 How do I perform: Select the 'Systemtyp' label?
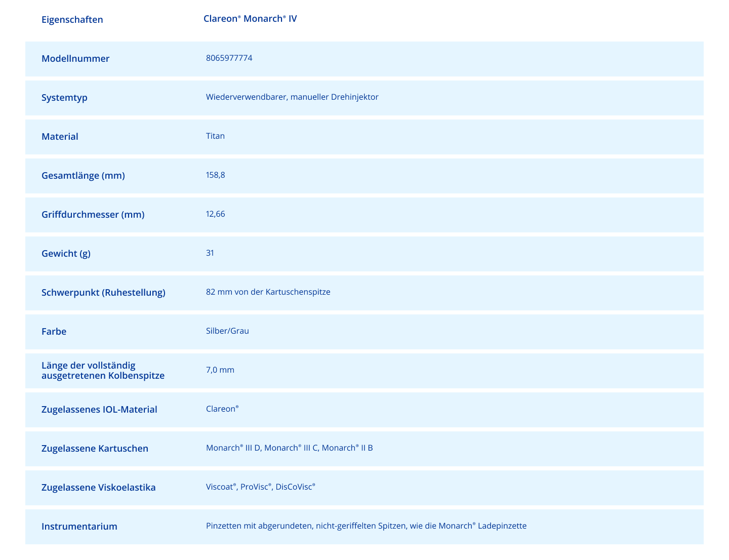tap(64, 98)
